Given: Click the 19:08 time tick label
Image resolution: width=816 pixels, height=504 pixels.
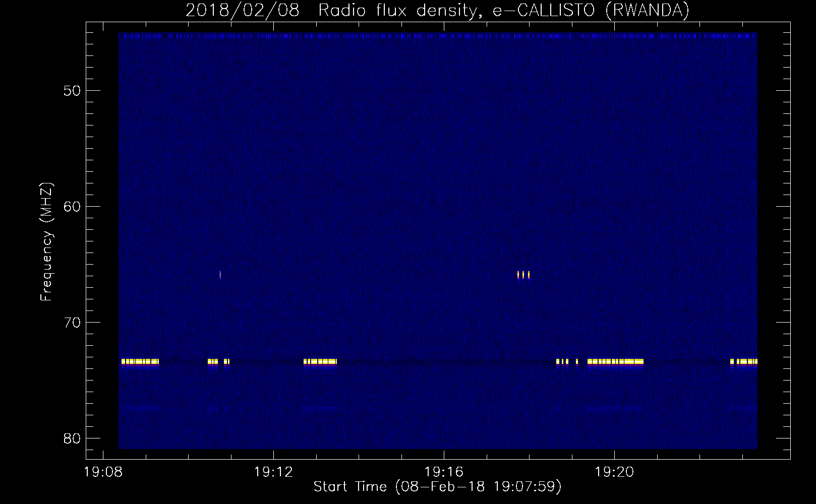Looking at the screenshot, I should (x=103, y=472).
